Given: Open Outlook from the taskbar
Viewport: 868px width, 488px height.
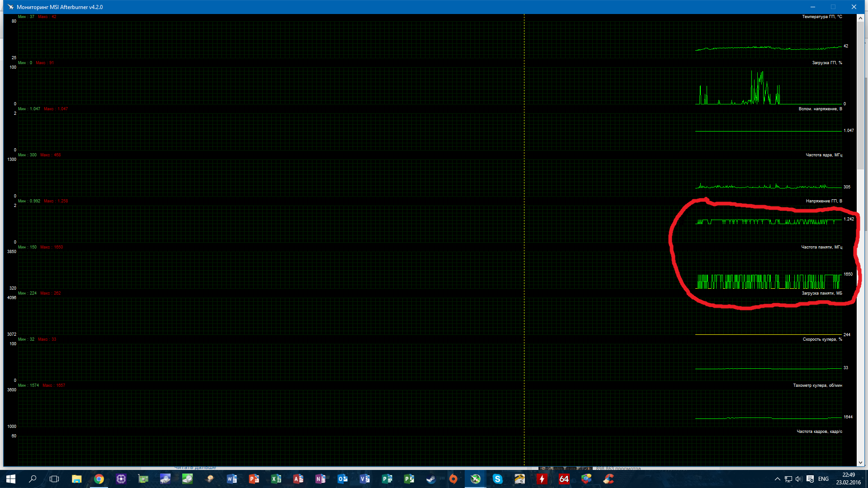Looking at the screenshot, I should [x=342, y=479].
